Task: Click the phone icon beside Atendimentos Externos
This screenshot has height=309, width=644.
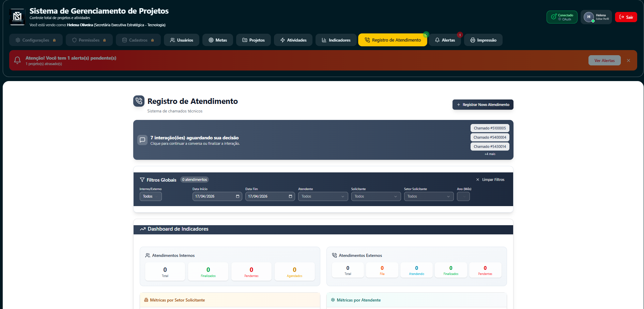Action: [334, 255]
